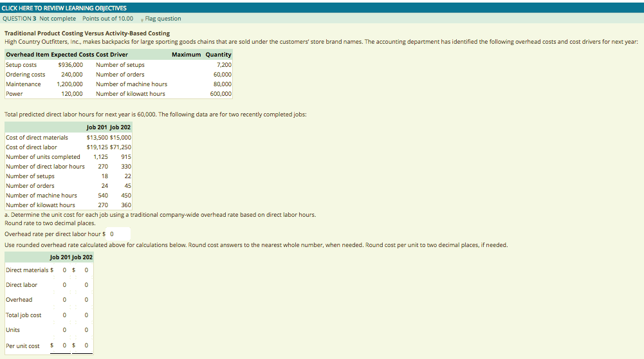Click the '80,000' maximum quantity cell
Image resolution: width=644 pixels, height=359 pixels.
(x=223, y=84)
